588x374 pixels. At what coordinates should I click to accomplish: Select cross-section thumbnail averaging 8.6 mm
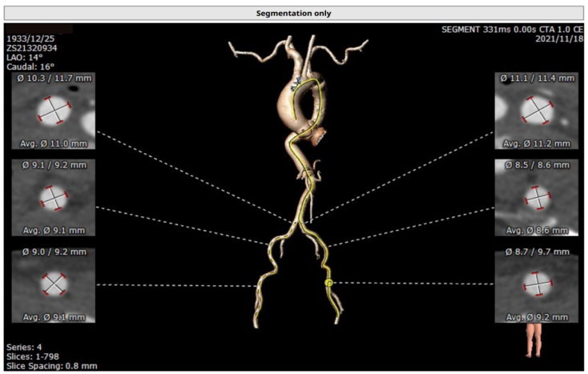[536, 197]
